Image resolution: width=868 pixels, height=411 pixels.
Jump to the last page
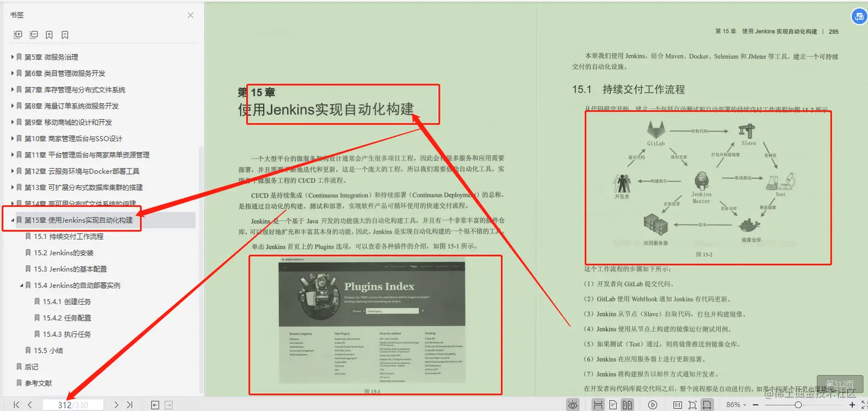(x=129, y=404)
